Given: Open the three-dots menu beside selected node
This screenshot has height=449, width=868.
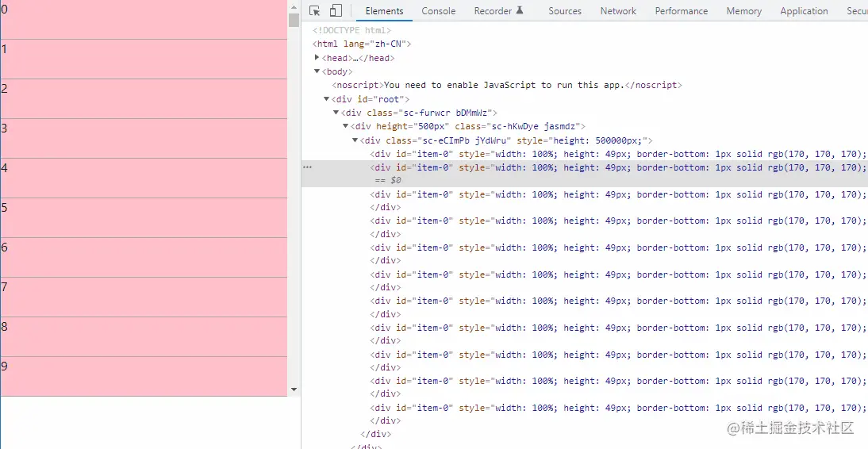Looking at the screenshot, I should pyautogui.click(x=307, y=167).
